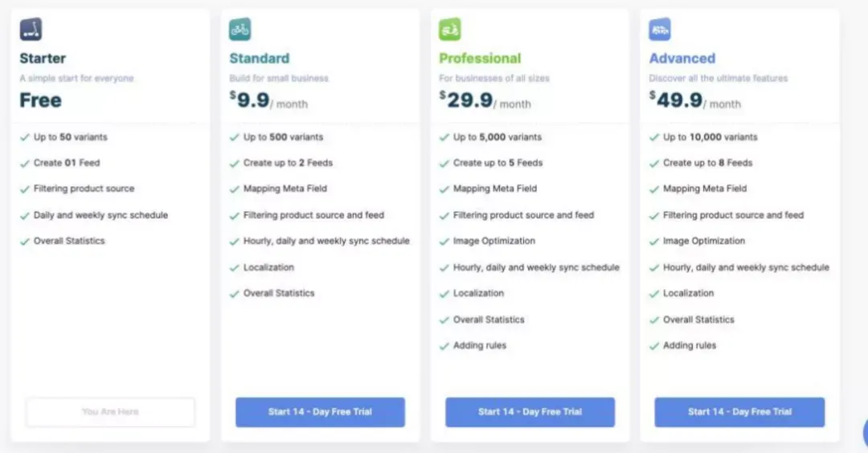Click the You Are Here button
This screenshot has height=453, width=868.
tap(110, 412)
